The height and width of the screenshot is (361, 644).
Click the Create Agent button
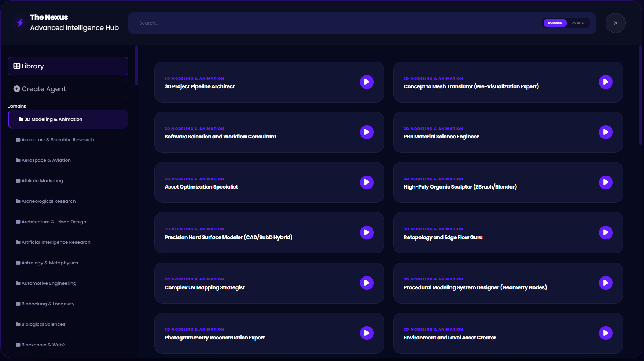pos(68,89)
